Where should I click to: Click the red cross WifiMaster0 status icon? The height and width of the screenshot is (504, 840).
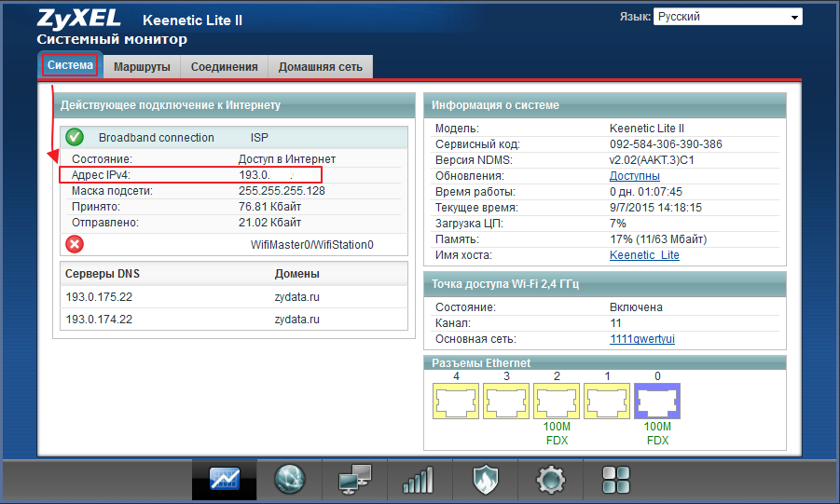click(75, 244)
